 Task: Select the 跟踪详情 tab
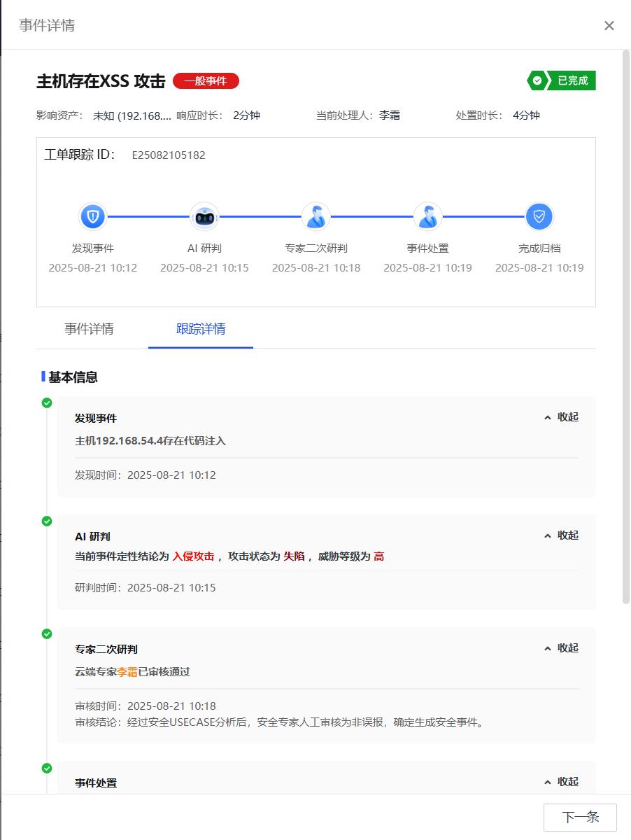tap(201, 329)
